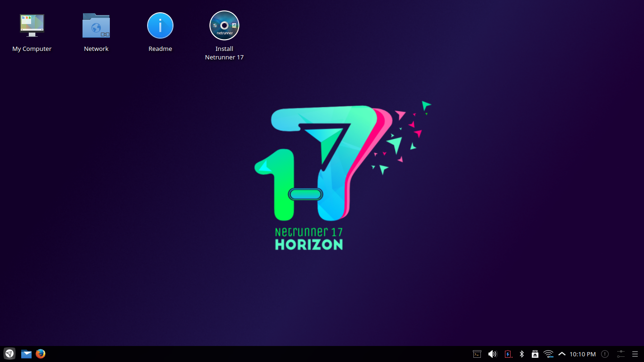Open the My Computer desktop icon
Viewport: 644px width, 362px height.
point(32,25)
